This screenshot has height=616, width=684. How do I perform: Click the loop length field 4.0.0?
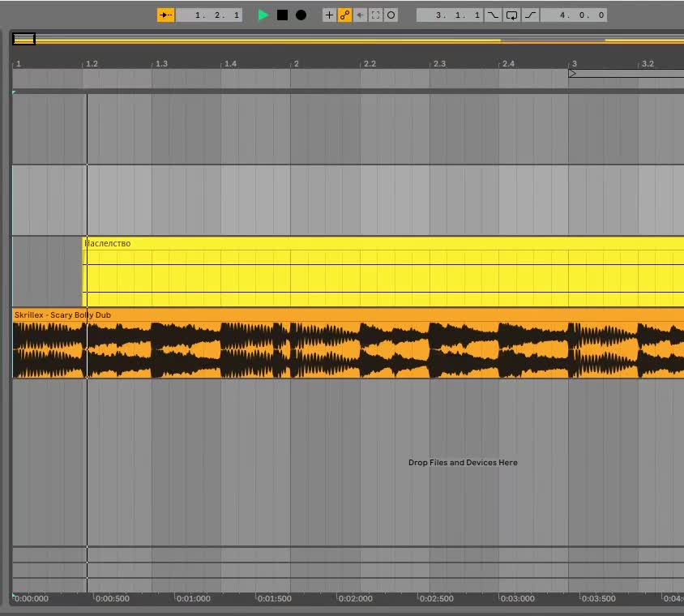[574, 15]
